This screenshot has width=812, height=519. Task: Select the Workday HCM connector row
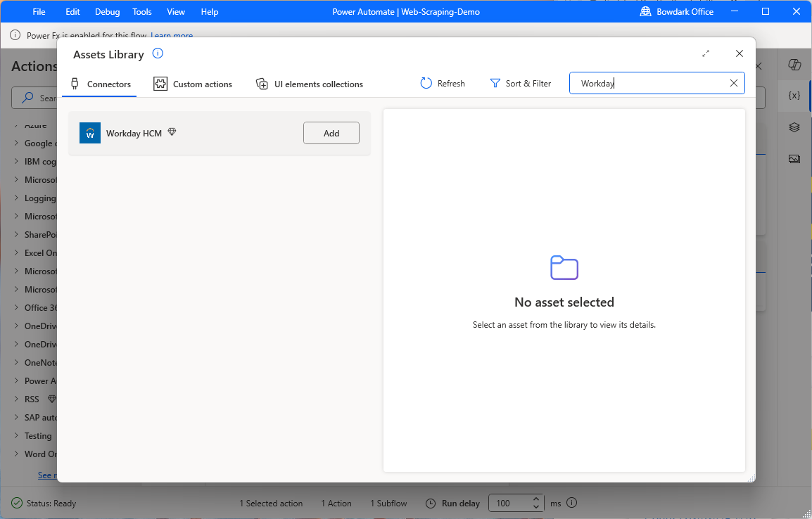coord(220,133)
